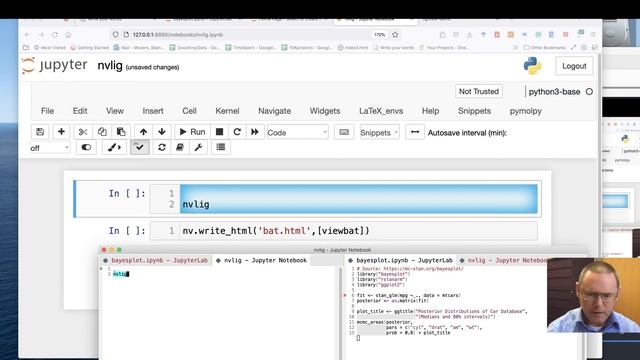Open the Widgets menu
This screenshot has width=640, height=360.
click(x=324, y=111)
